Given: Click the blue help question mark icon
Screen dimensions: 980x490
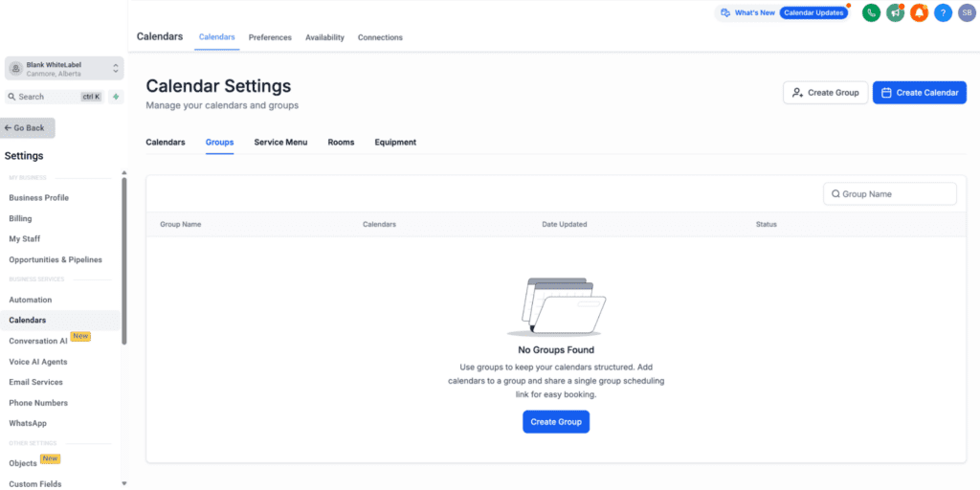Looking at the screenshot, I should tap(943, 12).
